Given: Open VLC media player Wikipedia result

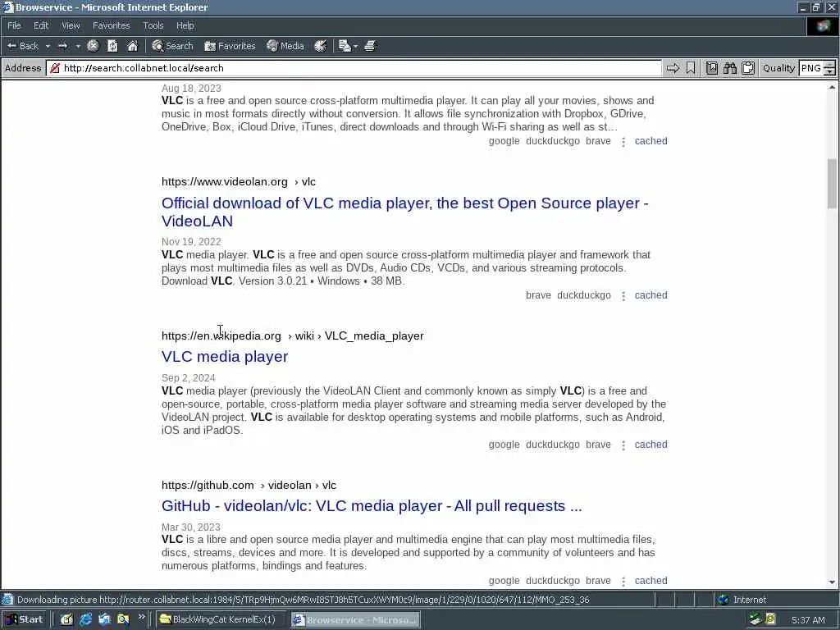Looking at the screenshot, I should tap(225, 357).
